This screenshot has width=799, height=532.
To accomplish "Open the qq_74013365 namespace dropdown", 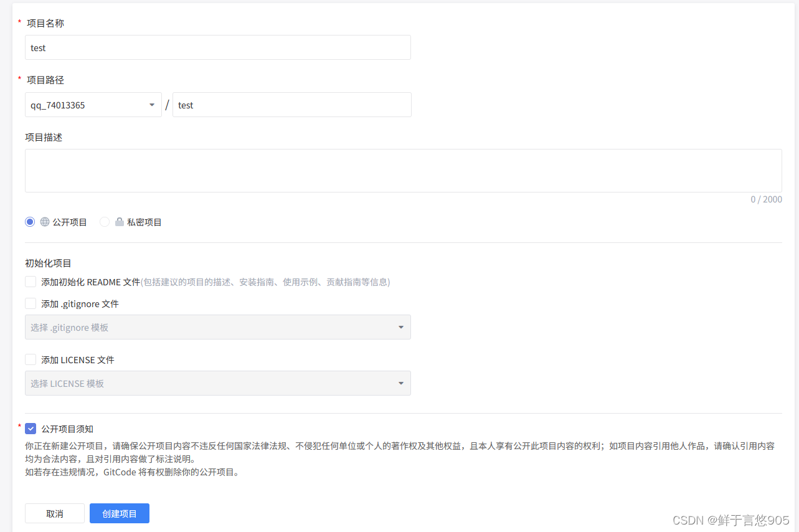I will [93, 105].
